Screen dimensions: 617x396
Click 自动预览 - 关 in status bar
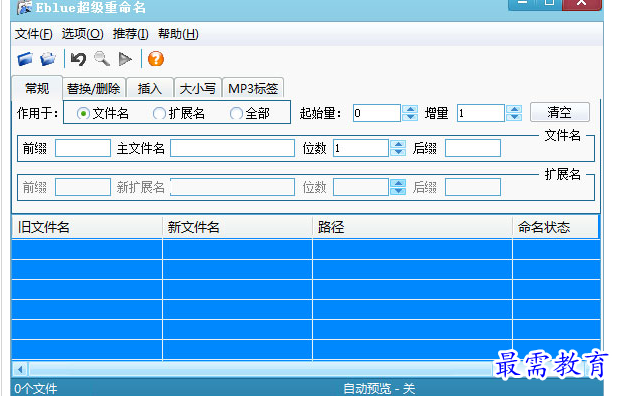[x=379, y=389]
